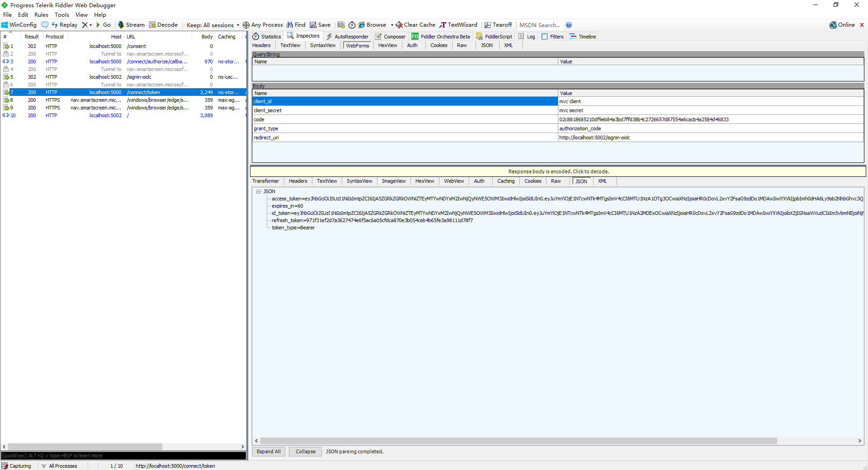Launch Browse with the IE icon
This screenshot has height=470, width=868.
pos(373,25)
